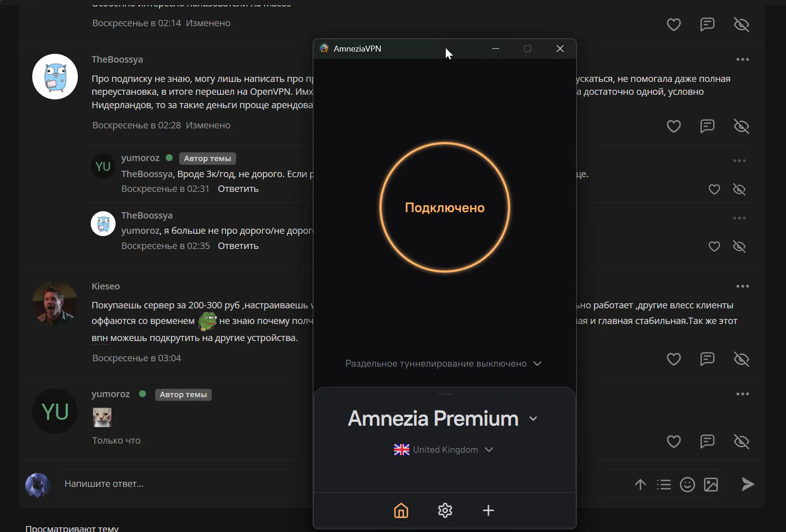Viewport: 786px width, 532px height.
Task: Click yumoroz username on 02:31 comment
Action: 140,158
